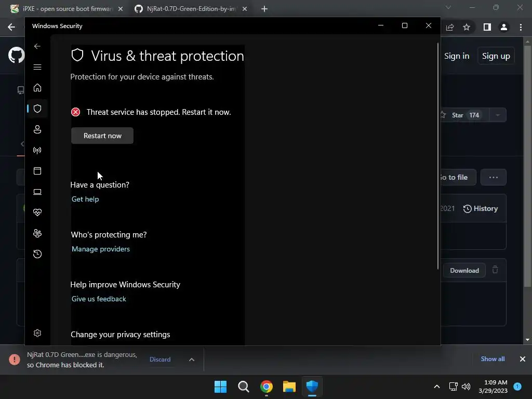This screenshot has height=399, width=532.
Task: Open Account protection sidebar icon
Action: (x=37, y=129)
